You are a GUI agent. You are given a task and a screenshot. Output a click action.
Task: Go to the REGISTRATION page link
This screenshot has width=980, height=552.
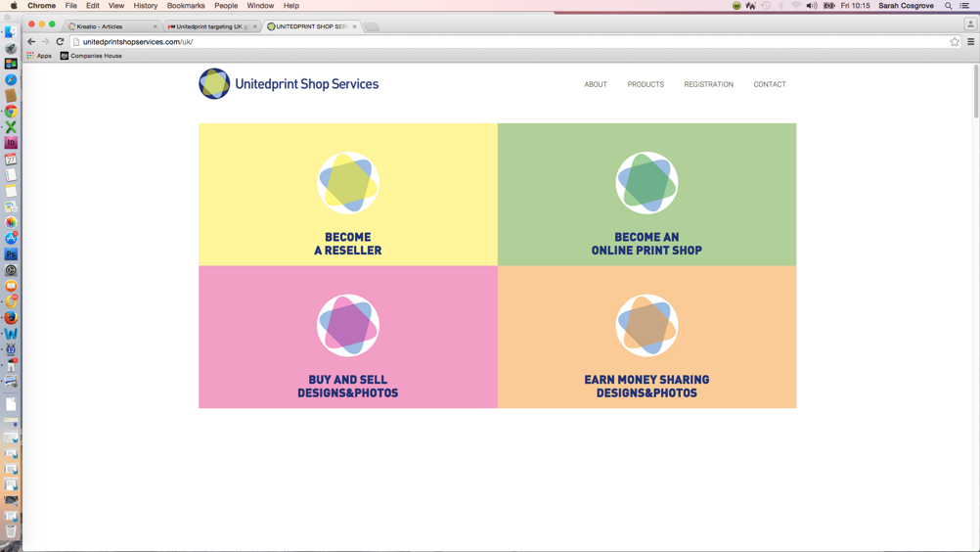(x=709, y=84)
